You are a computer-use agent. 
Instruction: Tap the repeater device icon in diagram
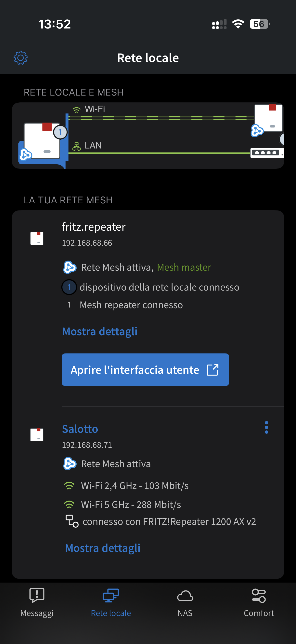click(x=268, y=118)
